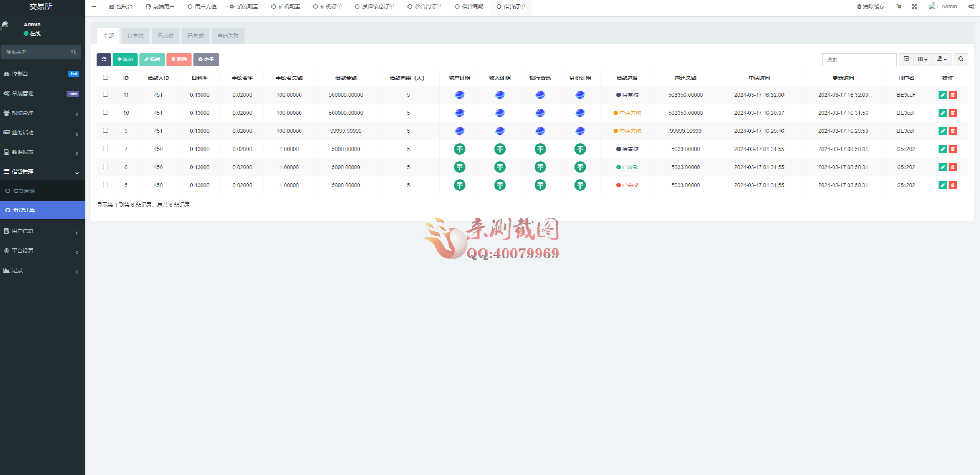Open the export dropdown beside the column selector

(942, 60)
